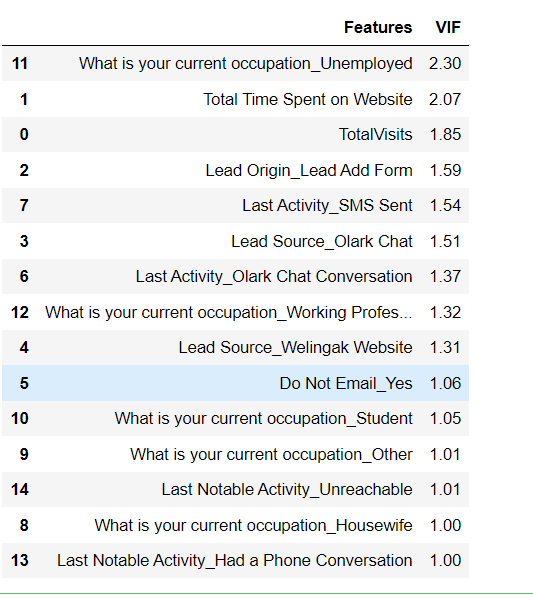Click occupation_Student feature cell
533x598 pixels.
263,418
